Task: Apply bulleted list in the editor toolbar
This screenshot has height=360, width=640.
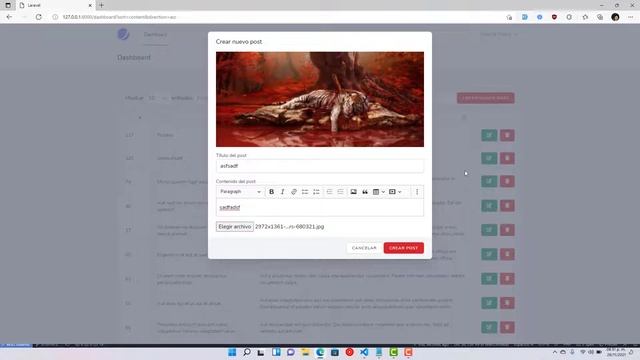Action: point(305,192)
